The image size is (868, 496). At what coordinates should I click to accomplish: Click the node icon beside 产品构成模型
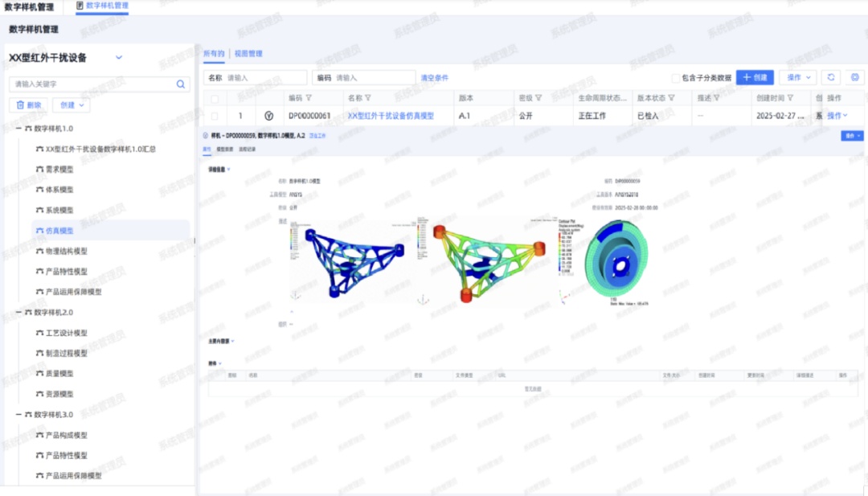pos(39,435)
